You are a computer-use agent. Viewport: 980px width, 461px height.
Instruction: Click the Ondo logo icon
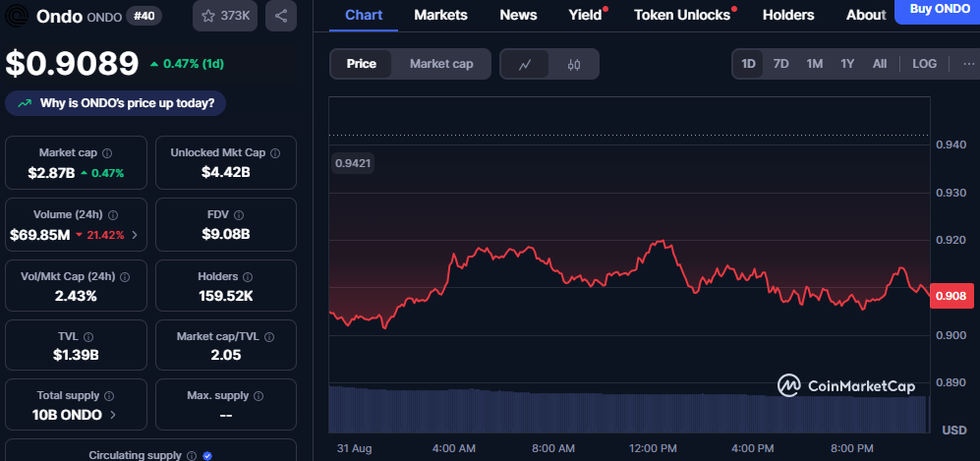pos(17,16)
